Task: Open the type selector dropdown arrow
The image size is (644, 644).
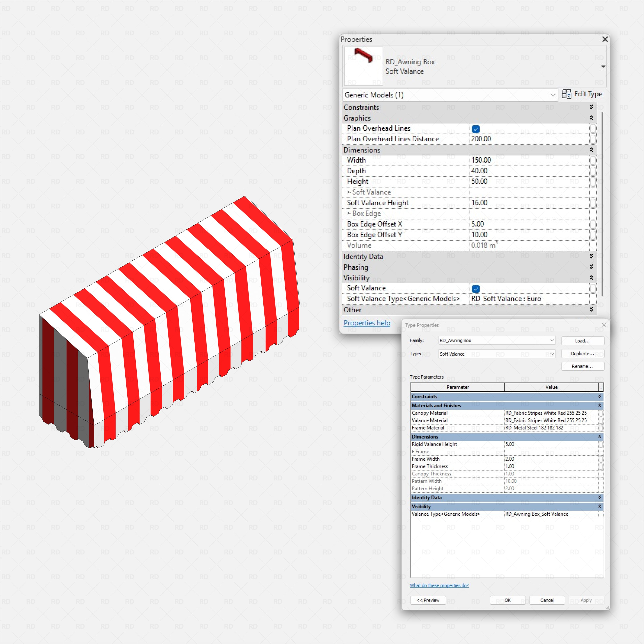Action: coord(603,67)
